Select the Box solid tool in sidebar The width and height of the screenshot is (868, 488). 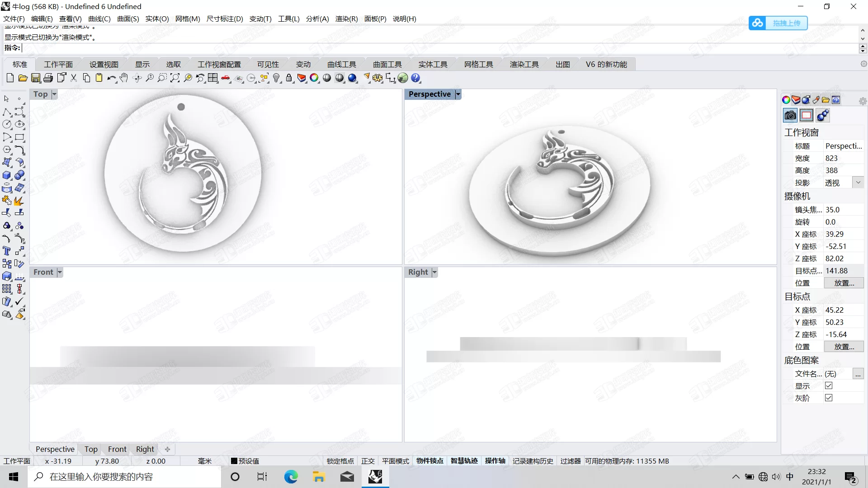pos(7,175)
